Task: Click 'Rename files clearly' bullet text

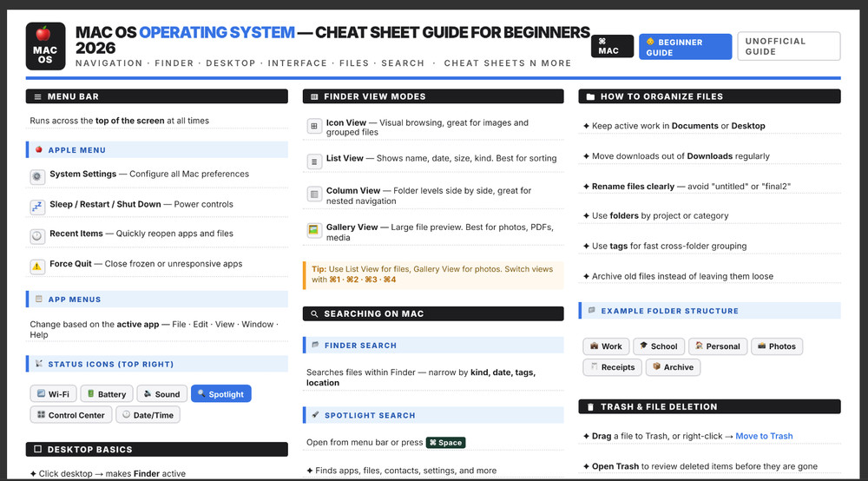Action: point(633,187)
